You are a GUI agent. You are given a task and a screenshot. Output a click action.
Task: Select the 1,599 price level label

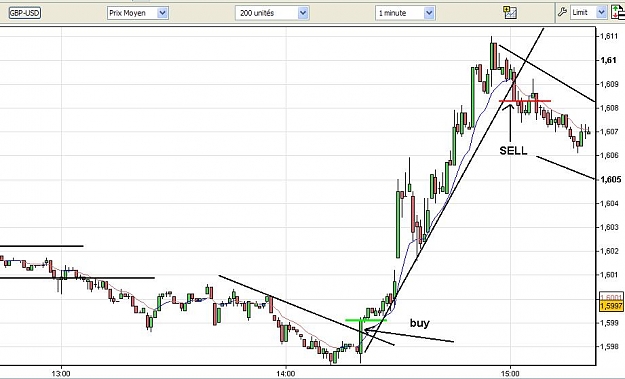(609, 322)
